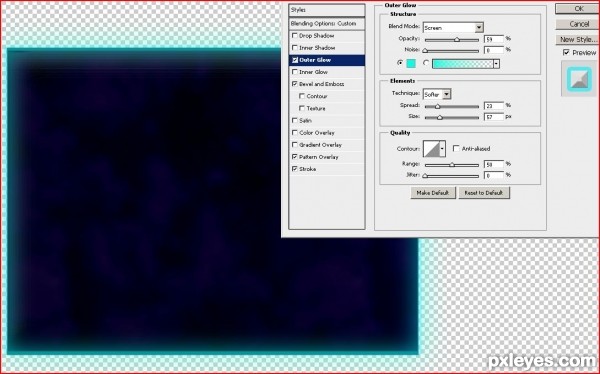The height and width of the screenshot is (374, 600).
Task: Open the Technique Softer dropdown
Action: point(437,94)
